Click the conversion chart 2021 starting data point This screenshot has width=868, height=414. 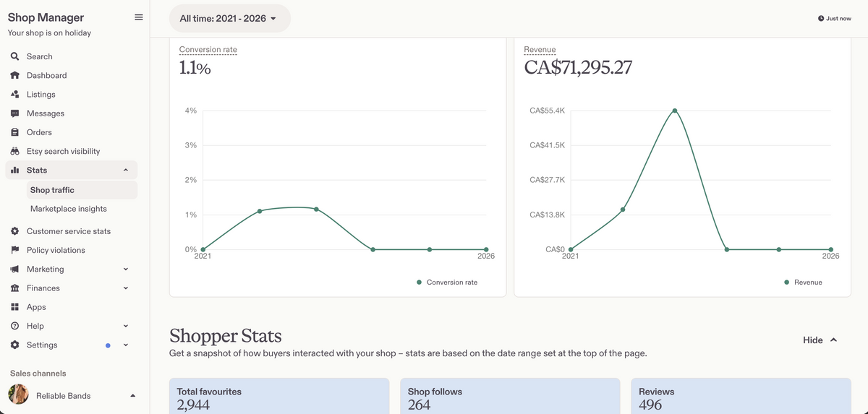[203, 249]
